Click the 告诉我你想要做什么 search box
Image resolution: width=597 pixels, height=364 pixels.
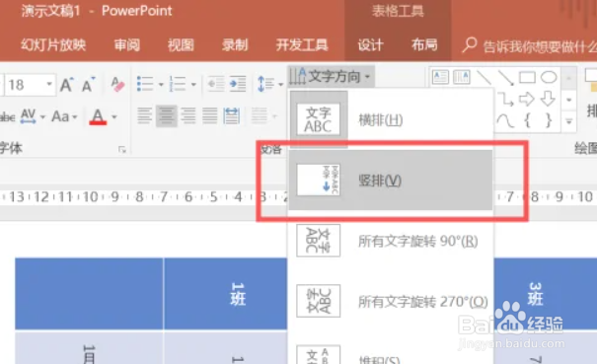coord(529,45)
